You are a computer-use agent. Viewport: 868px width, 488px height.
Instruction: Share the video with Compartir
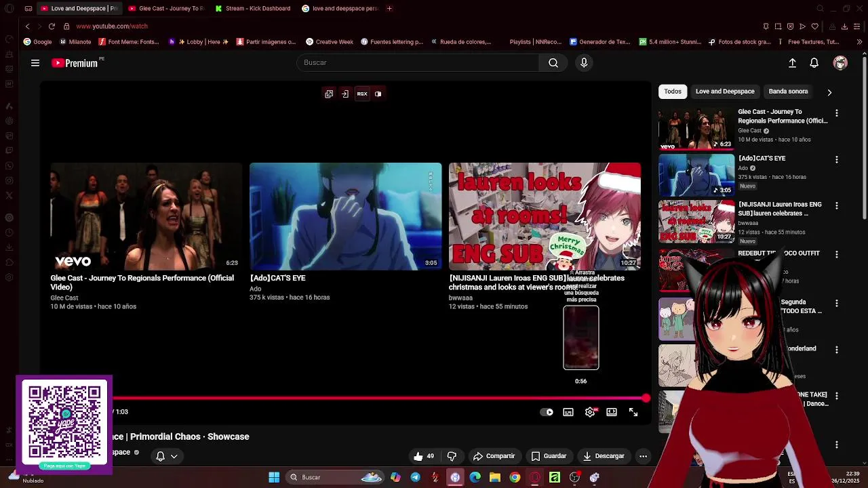(494, 456)
